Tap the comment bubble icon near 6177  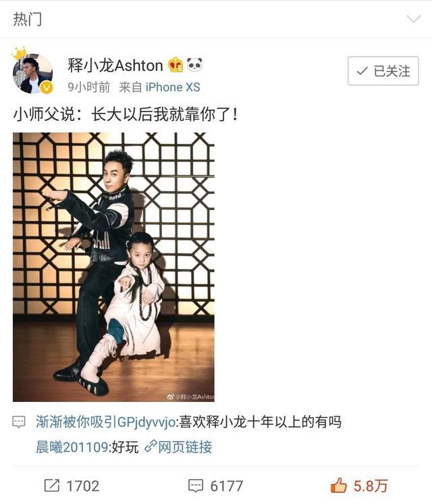click(195, 486)
